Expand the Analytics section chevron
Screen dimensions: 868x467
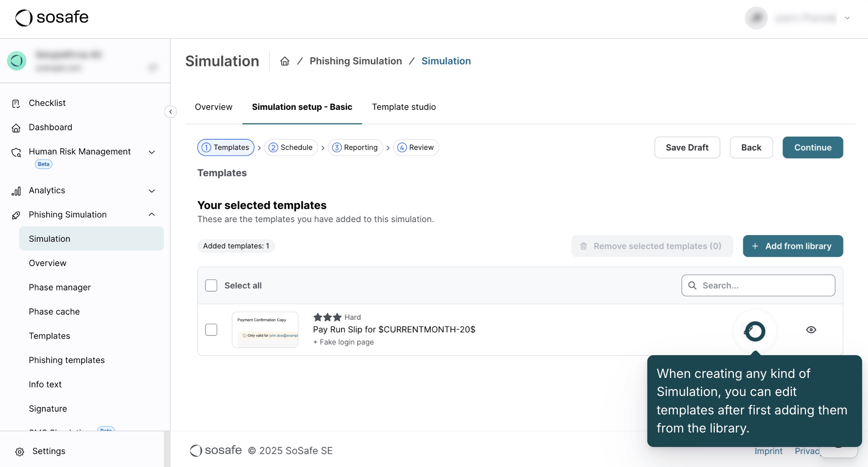point(152,191)
